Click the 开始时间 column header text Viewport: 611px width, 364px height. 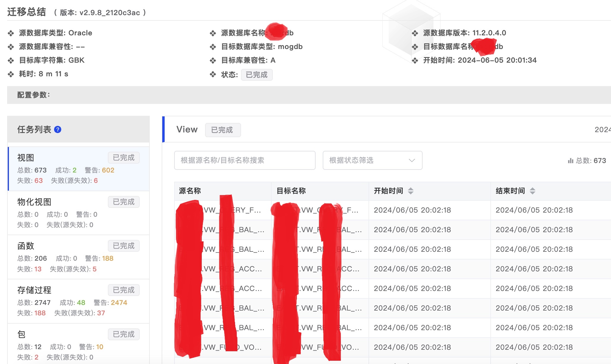(388, 191)
